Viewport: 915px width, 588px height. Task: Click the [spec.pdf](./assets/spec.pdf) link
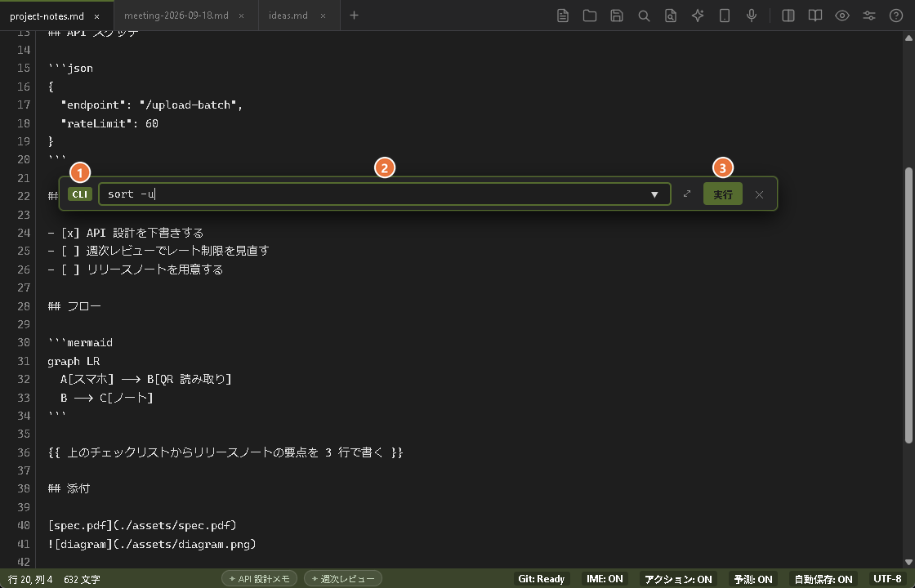142,525
